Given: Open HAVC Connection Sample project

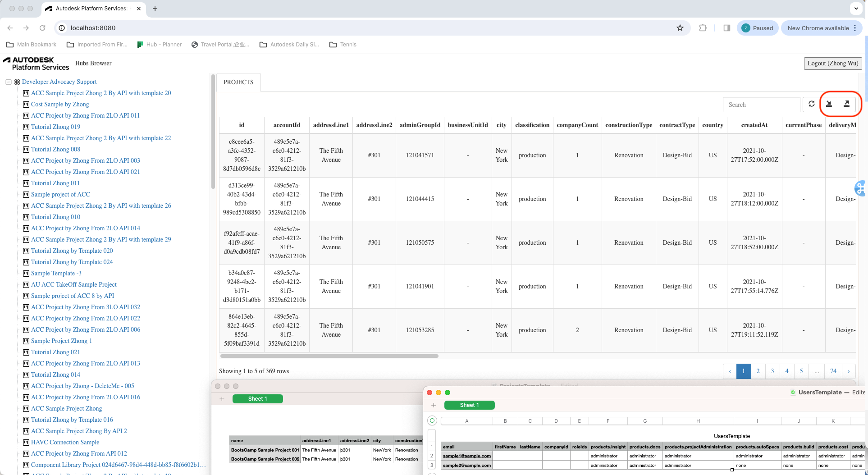Looking at the screenshot, I should (x=65, y=443).
